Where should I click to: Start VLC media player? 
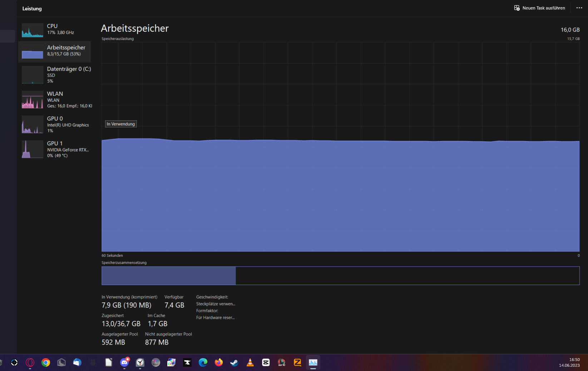pyautogui.click(x=249, y=362)
